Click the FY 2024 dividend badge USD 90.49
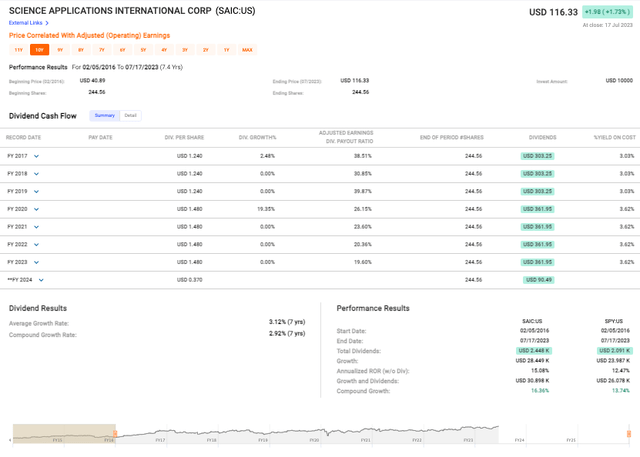The width and height of the screenshot is (640, 457). pyautogui.click(x=539, y=280)
